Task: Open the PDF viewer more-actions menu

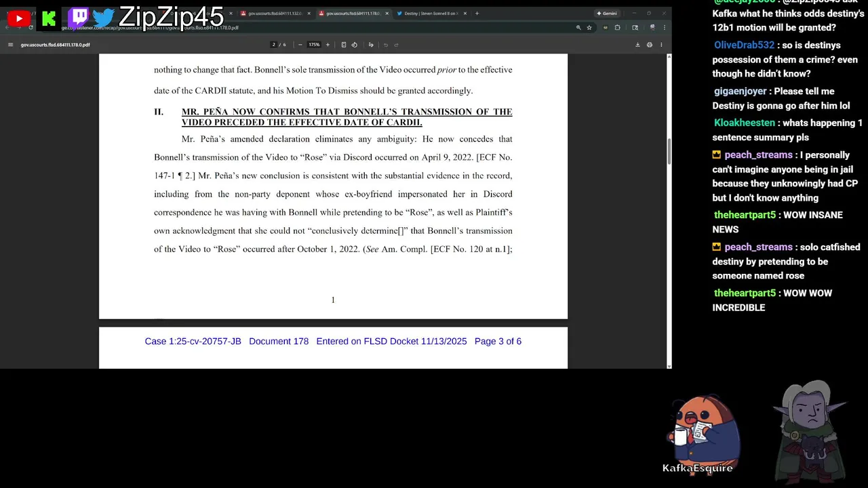Action: point(660,45)
